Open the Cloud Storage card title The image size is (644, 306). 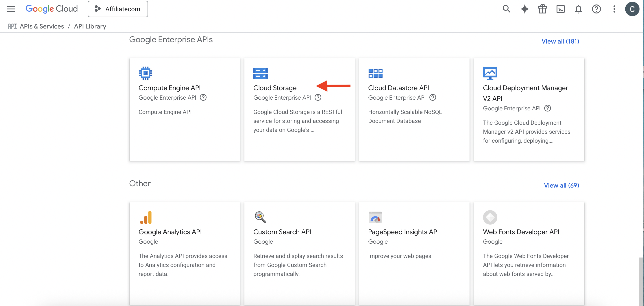[275, 88]
